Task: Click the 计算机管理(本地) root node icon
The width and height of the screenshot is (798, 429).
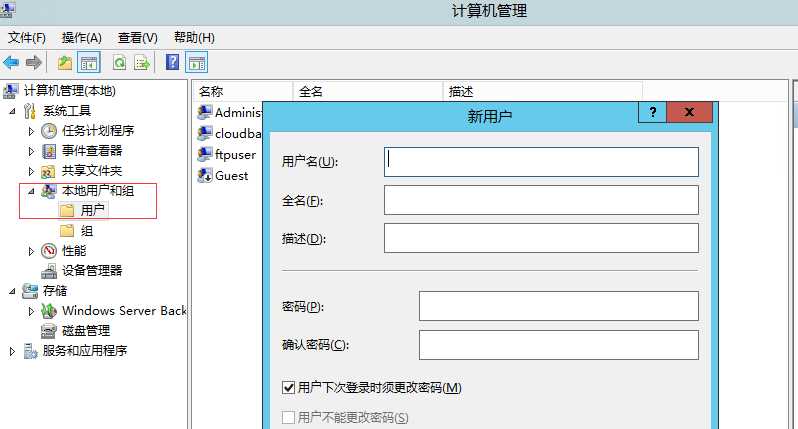Action: point(11,91)
